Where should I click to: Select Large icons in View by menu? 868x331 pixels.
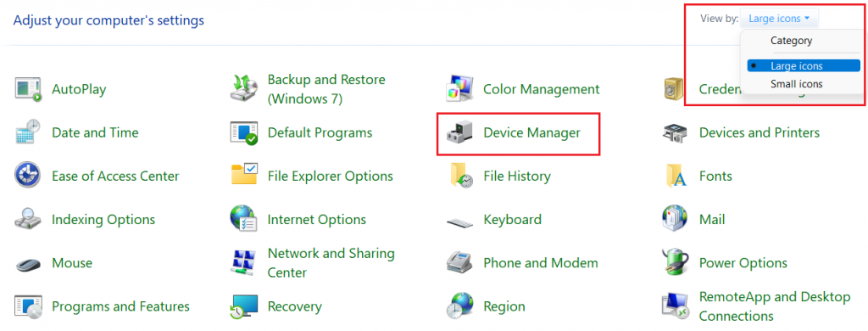pyautogui.click(x=804, y=66)
